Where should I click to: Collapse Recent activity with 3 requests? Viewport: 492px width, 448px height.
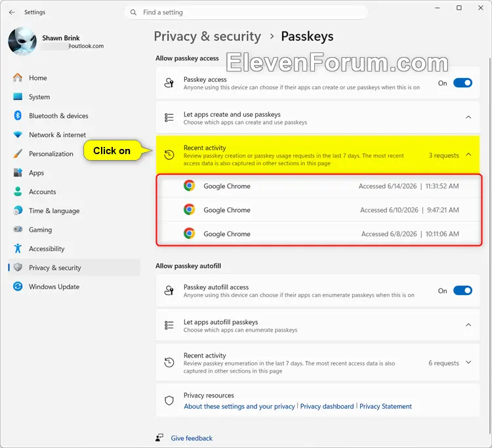(468, 154)
